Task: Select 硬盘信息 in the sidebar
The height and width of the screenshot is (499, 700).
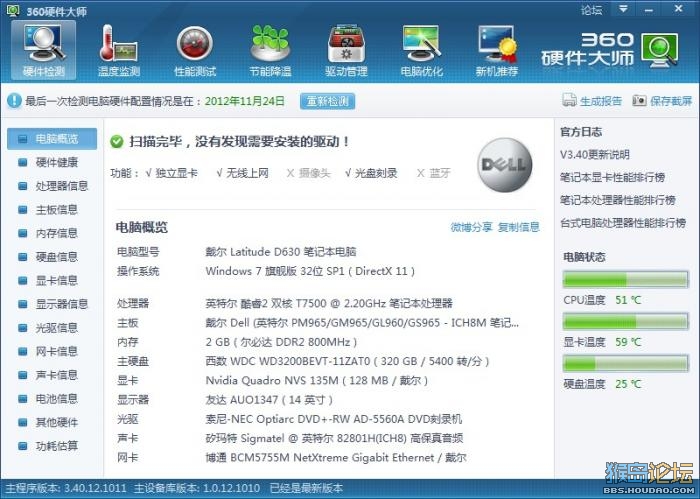Action: (57, 257)
